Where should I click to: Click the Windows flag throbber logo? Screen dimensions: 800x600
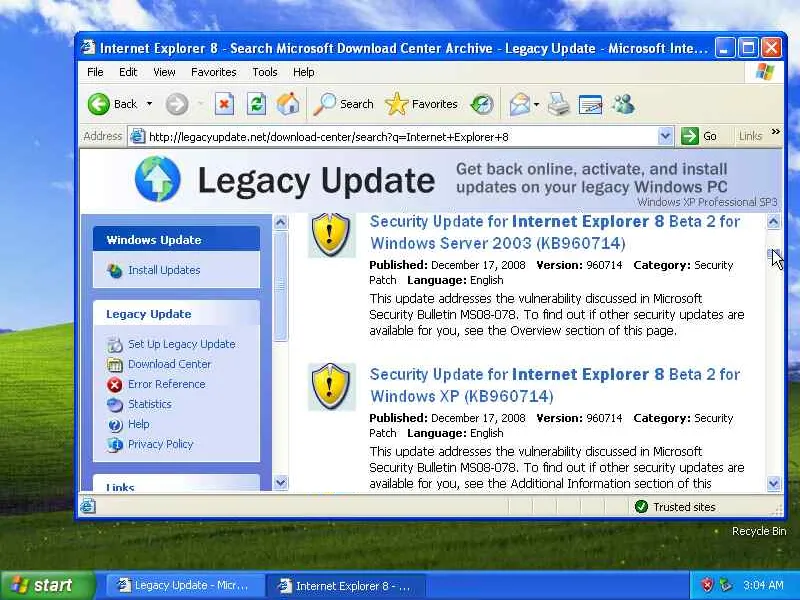764,72
